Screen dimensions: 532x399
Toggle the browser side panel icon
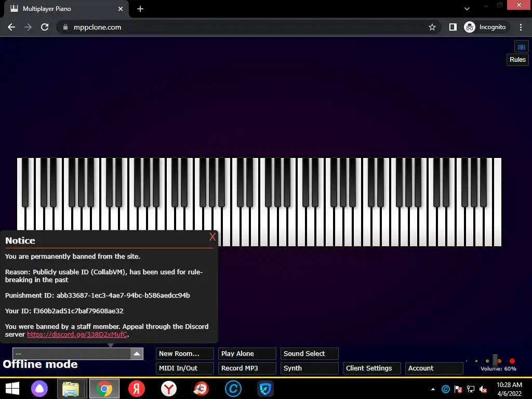(x=453, y=27)
